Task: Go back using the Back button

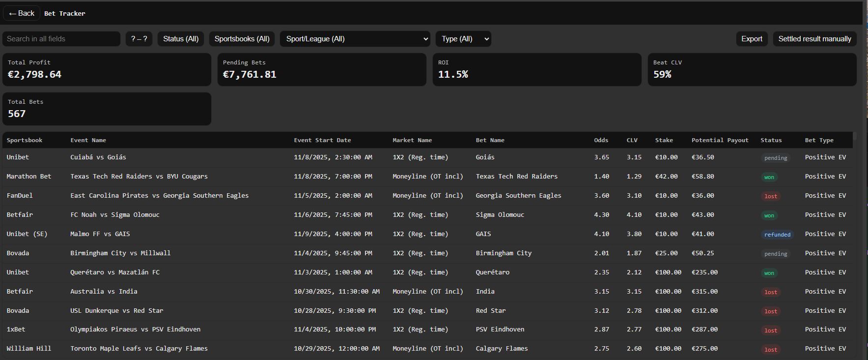Action: (22, 13)
